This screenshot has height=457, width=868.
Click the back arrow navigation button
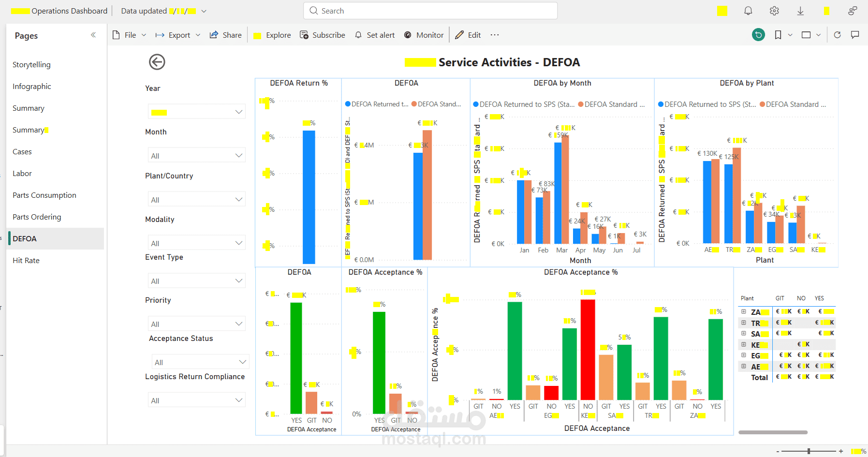(157, 62)
